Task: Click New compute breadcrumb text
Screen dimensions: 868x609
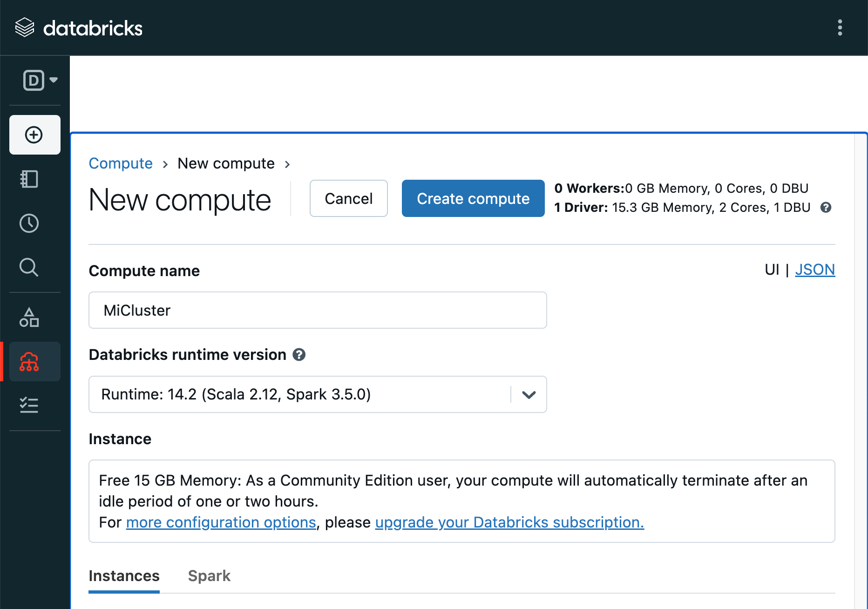Action: click(226, 163)
